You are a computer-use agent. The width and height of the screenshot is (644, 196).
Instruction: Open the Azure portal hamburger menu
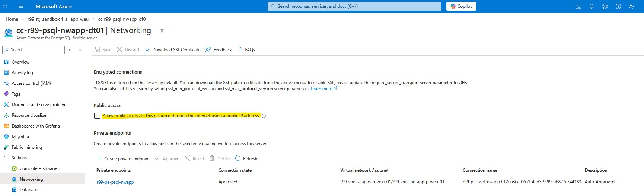pyautogui.click(x=21, y=6)
